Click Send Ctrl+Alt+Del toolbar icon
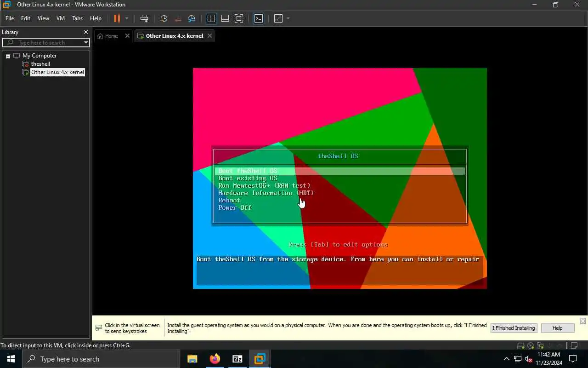 tap(144, 18)
